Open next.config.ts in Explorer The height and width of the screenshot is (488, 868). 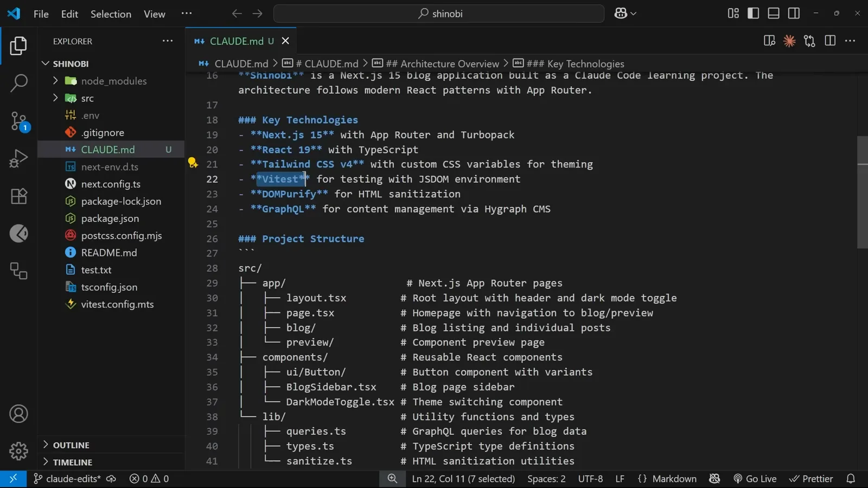(111, 184)
